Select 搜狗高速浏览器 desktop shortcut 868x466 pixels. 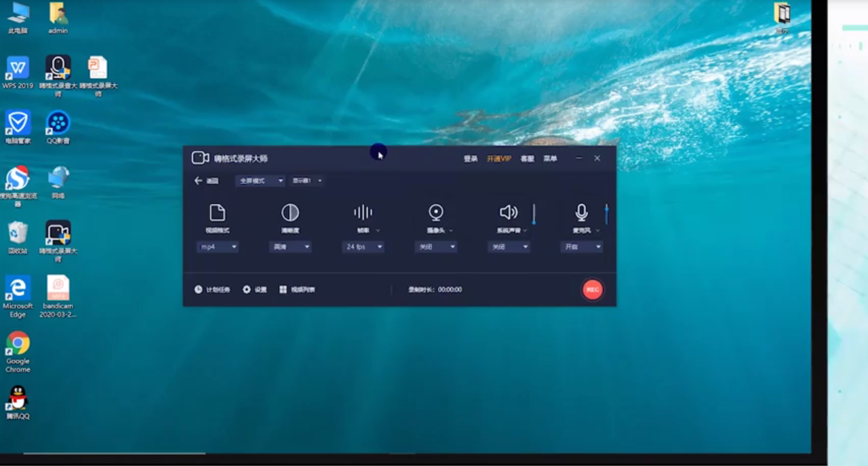click(x=18, y=186)
